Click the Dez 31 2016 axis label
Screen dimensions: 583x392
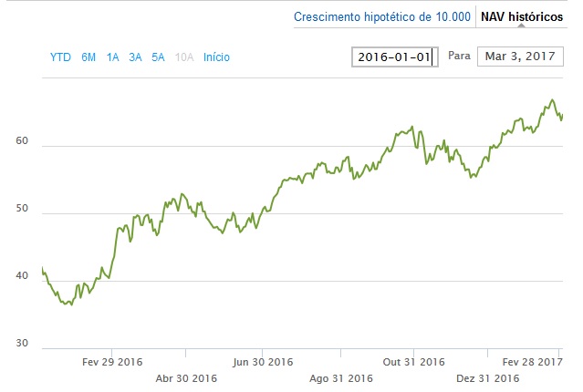click(488, 378)
